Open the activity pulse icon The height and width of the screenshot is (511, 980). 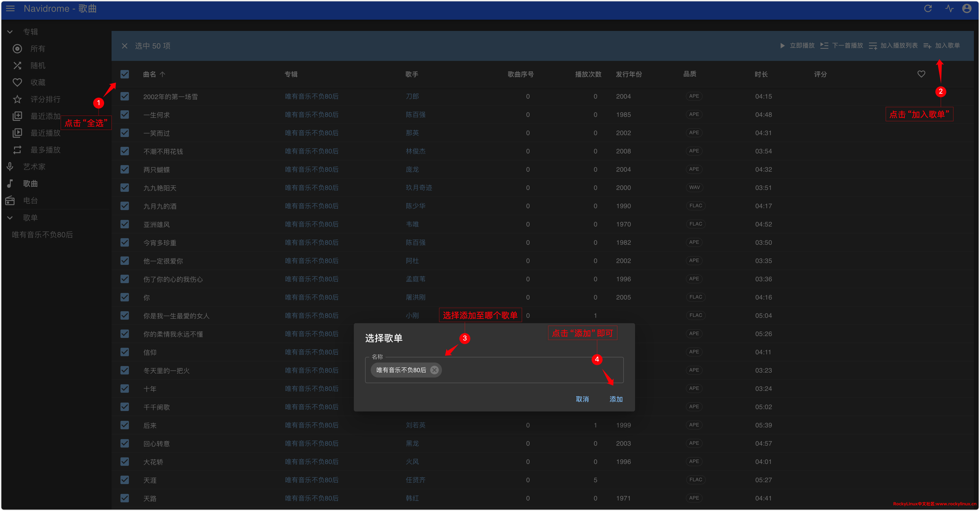[949, 8]
